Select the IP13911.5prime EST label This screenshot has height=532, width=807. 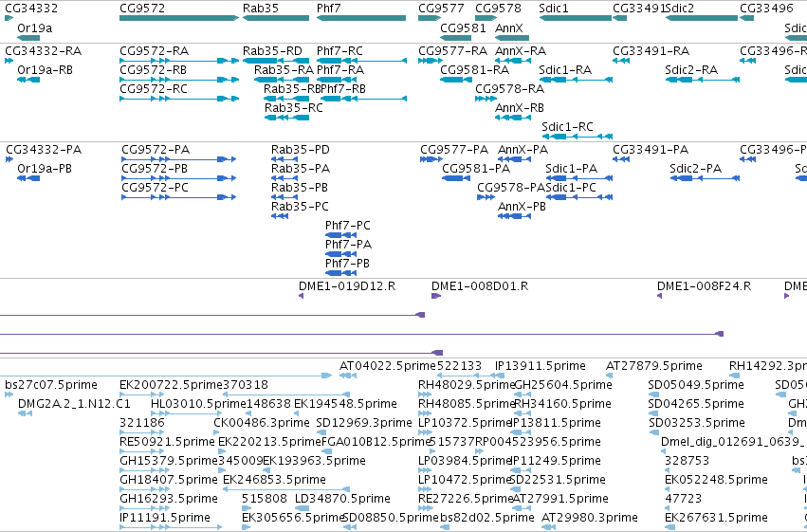tap(541, 366)
